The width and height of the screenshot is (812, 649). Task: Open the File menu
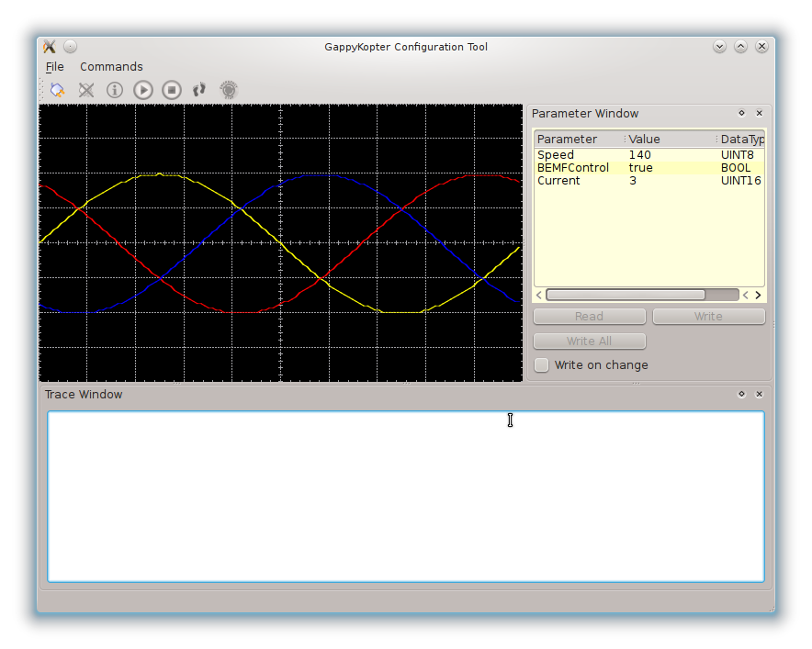tap(54, 67)
